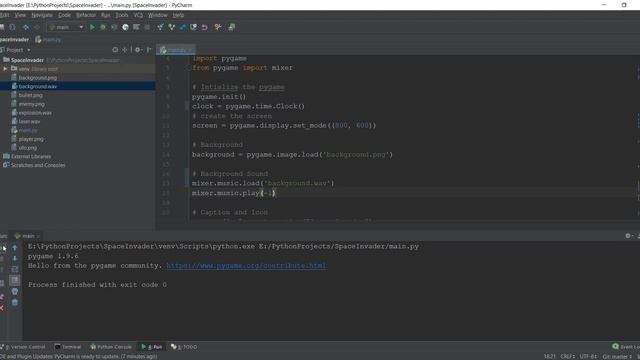The width and height of the screenshot is (640, 360).
Task: Open the Python Console tool window
Action: (111, 347)
